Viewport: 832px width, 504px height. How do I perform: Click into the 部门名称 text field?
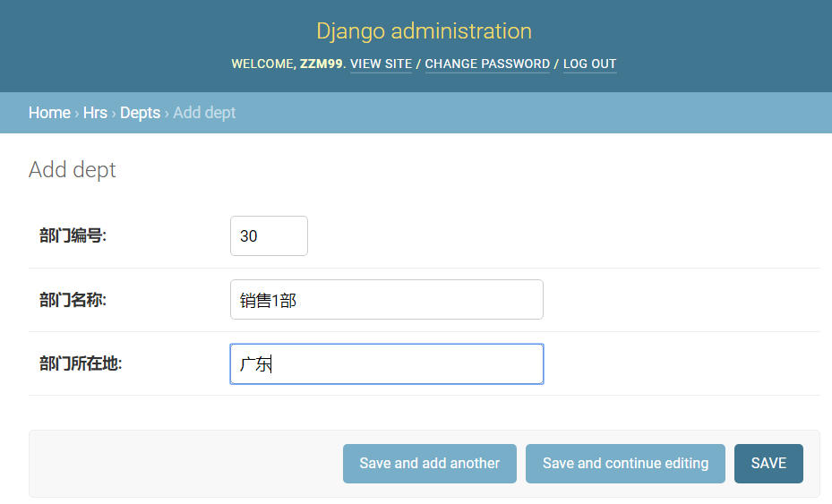[386, 300]
